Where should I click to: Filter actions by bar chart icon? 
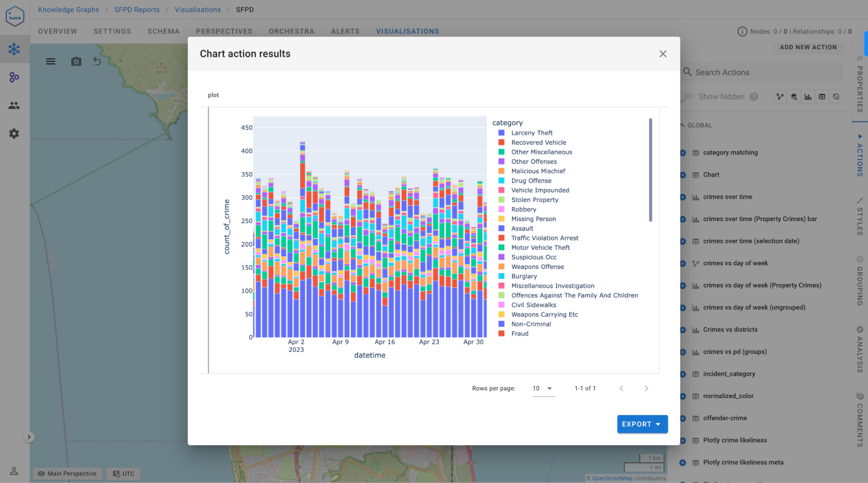(808, 97)
